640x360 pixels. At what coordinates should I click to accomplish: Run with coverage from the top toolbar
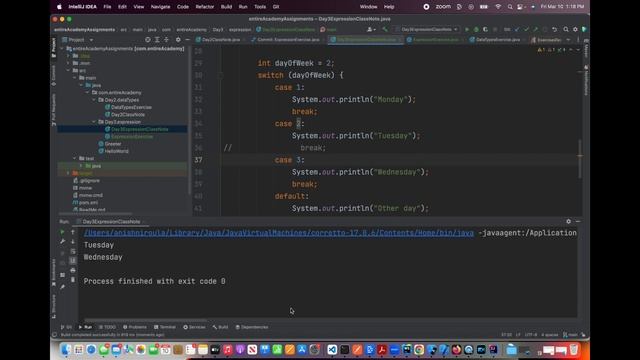pyautogui.click(x=485, y=29)
